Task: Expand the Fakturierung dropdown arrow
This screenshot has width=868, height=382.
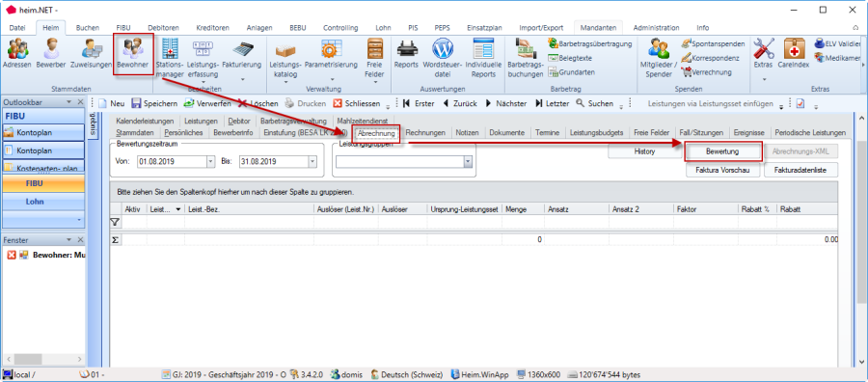Action: 241,81
